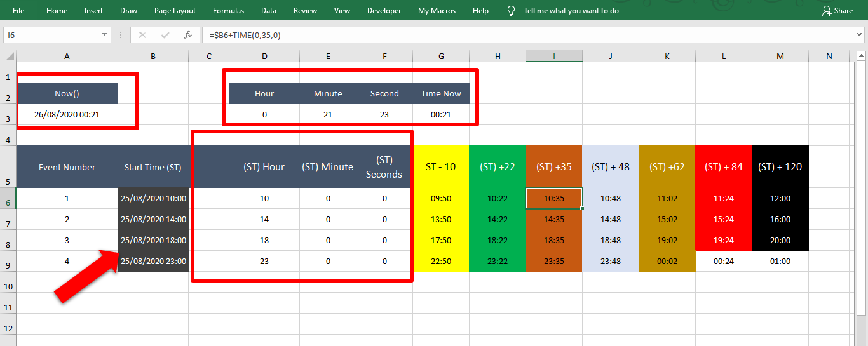Viewport: 868px width, 346px height.
Task: Select the green cell 18:22
Action: pos(498,240)
